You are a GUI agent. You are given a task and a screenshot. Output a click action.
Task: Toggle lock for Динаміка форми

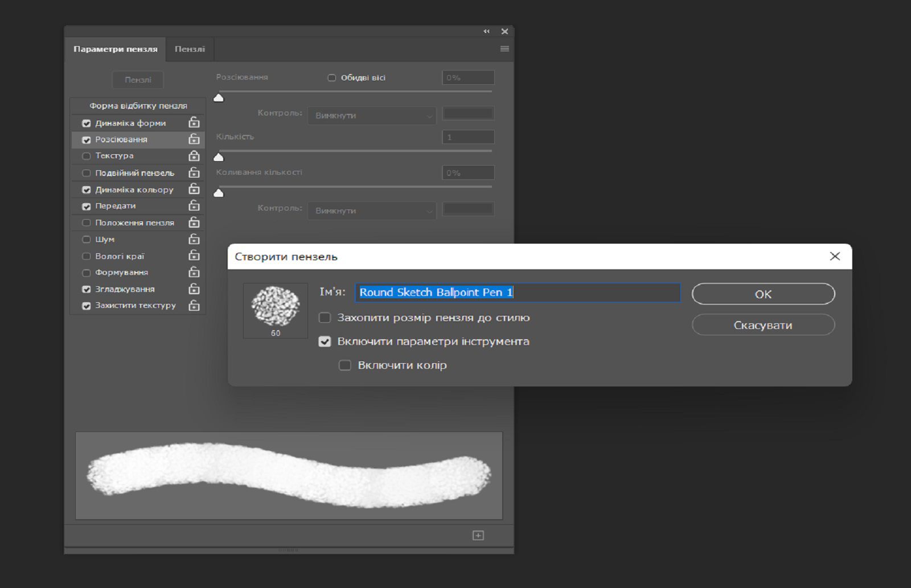[x=194, y=122]
